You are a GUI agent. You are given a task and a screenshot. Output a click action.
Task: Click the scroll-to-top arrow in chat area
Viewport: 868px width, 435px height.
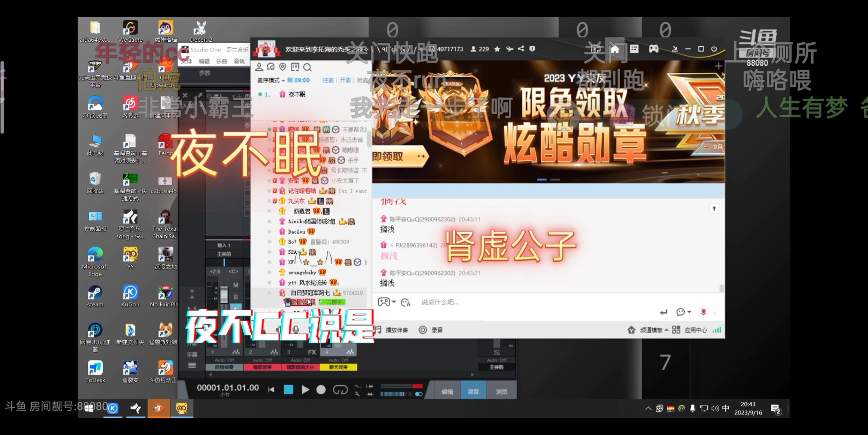pyautogui.click(x=714, y=208)
